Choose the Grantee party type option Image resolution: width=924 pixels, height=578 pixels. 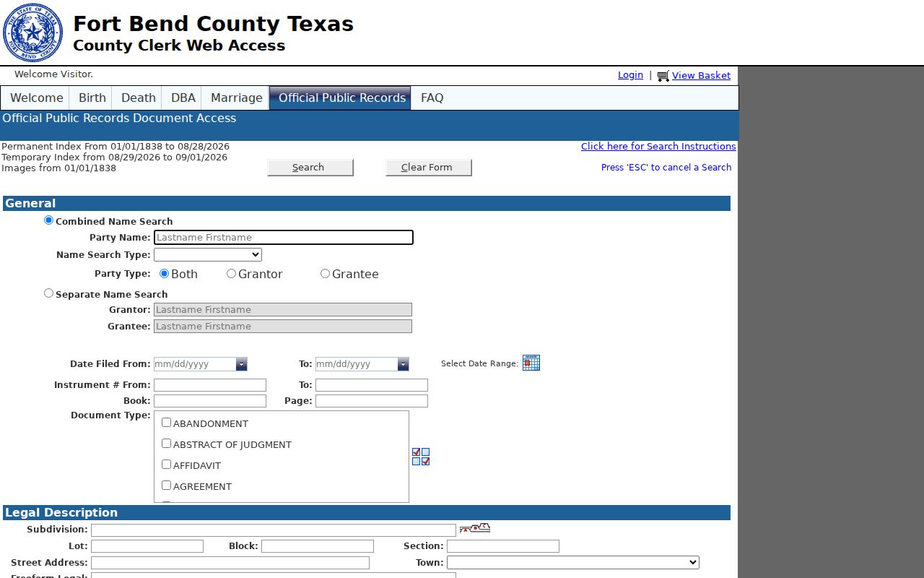coord(325,274)
